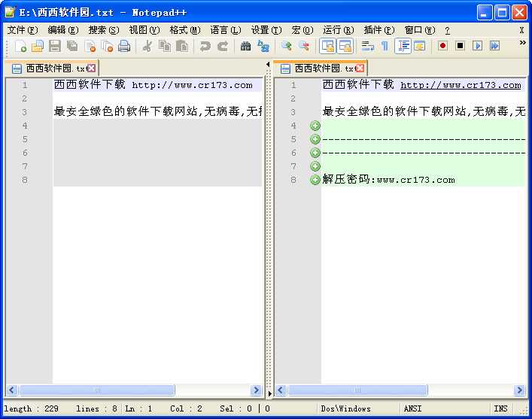Click the green plus marker on line 5
Image resolution: width=532 pixels, height=419 pixels.
315,139
